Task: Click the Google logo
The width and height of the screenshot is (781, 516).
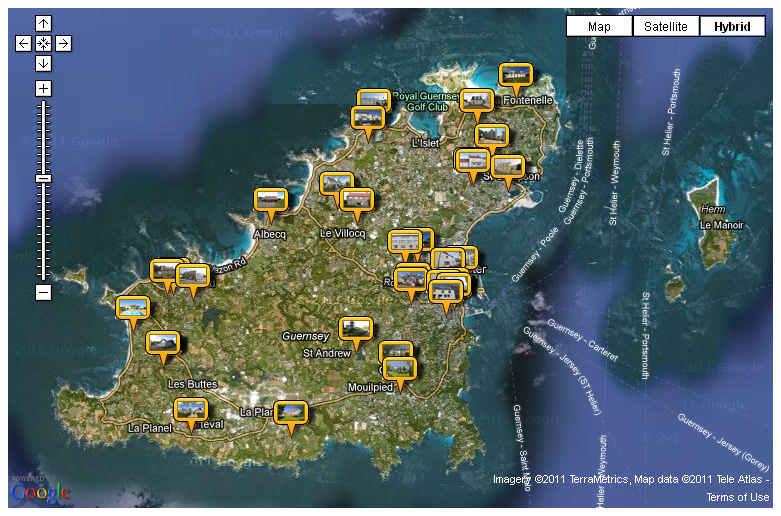Action: click(41, 491)
